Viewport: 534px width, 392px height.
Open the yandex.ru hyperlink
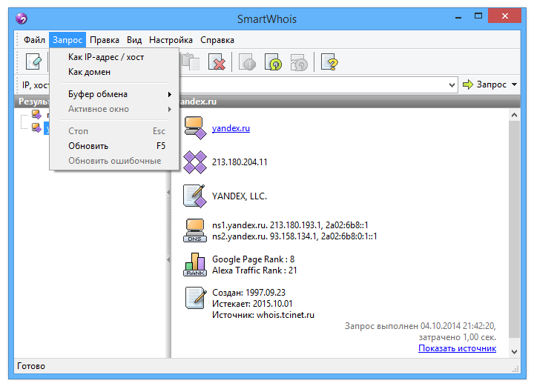[231, 128]
